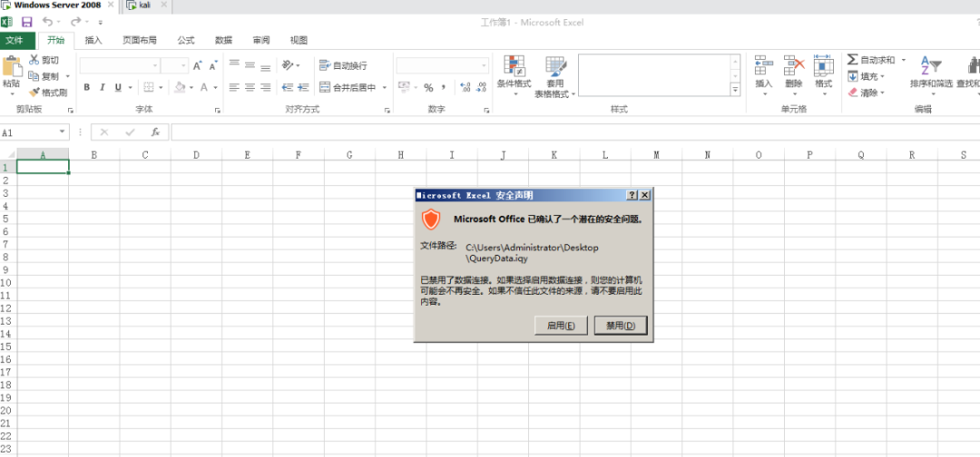
Task: Open Format as Table (套用表格格式)
Action: tap(555, 77)
